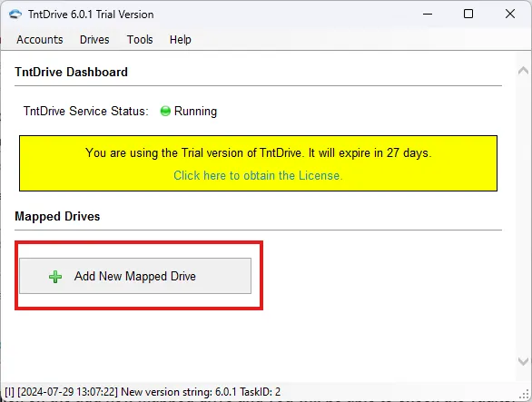Viewport: 532px width, 402px height.
Task: Click the status bar log message
Action: click(x=143, y=392)
